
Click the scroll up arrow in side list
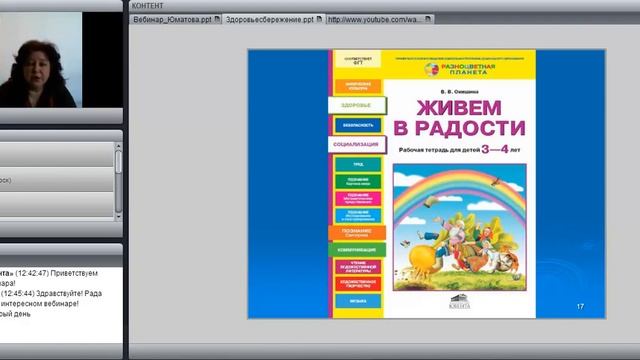tap(118, 146)
